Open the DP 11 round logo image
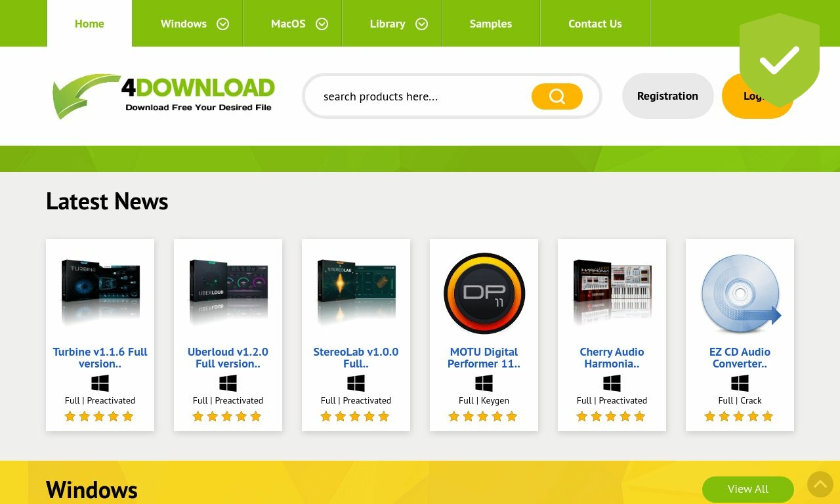Screen dimensions: 840x504 coord(484,293)
